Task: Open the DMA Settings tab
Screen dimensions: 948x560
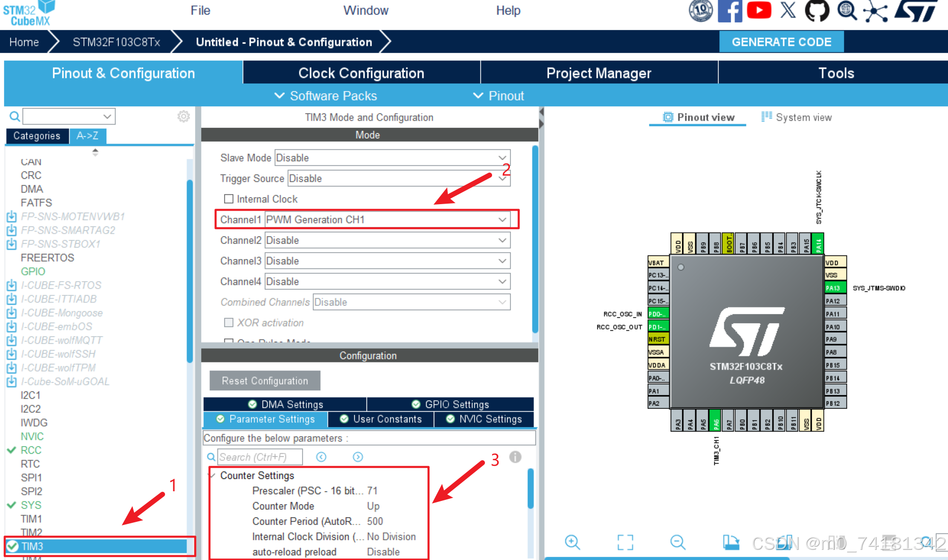Action: point(285,404)
